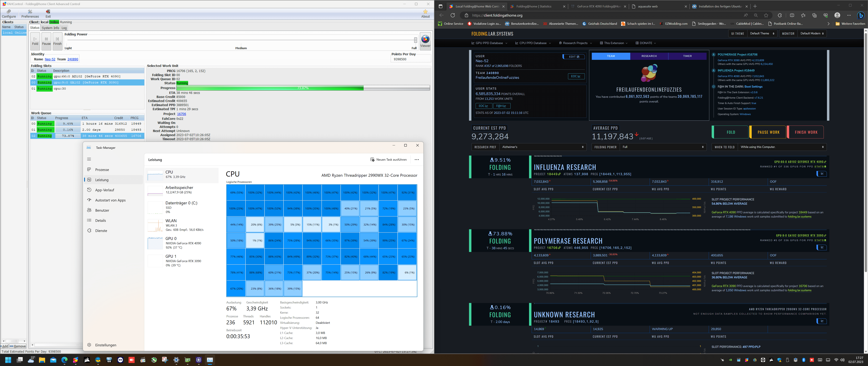Open Task Manager hamburger navigation menu
The height and width of the screenshot is (366, 868).
[x=89, y=159]
